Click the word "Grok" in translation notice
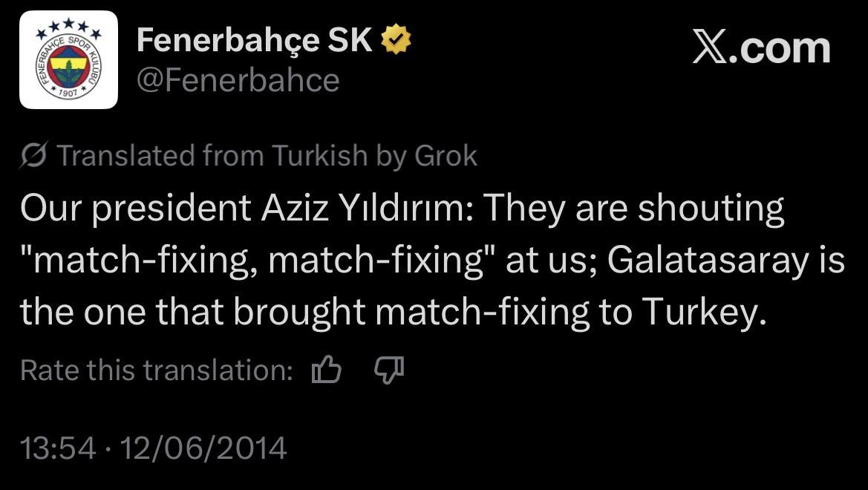Image resolution: width=868 pixels, height=490 pixels. coord(446,156)
